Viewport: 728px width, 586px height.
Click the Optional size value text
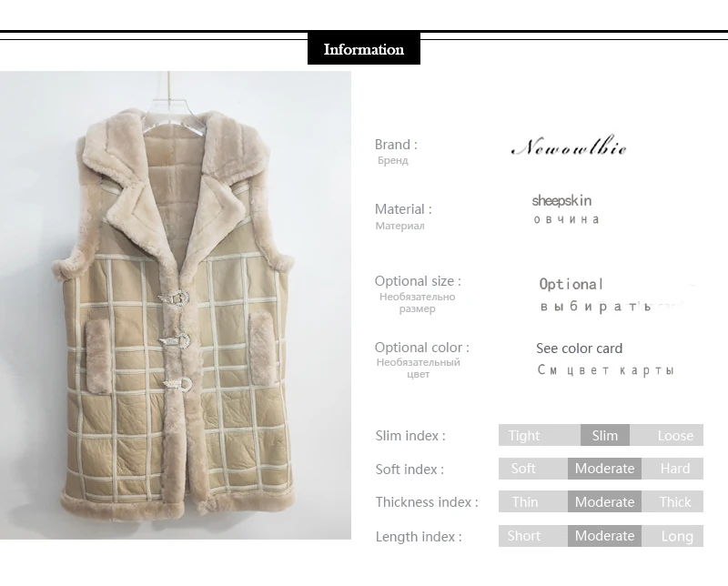click(x=571, y=284)
